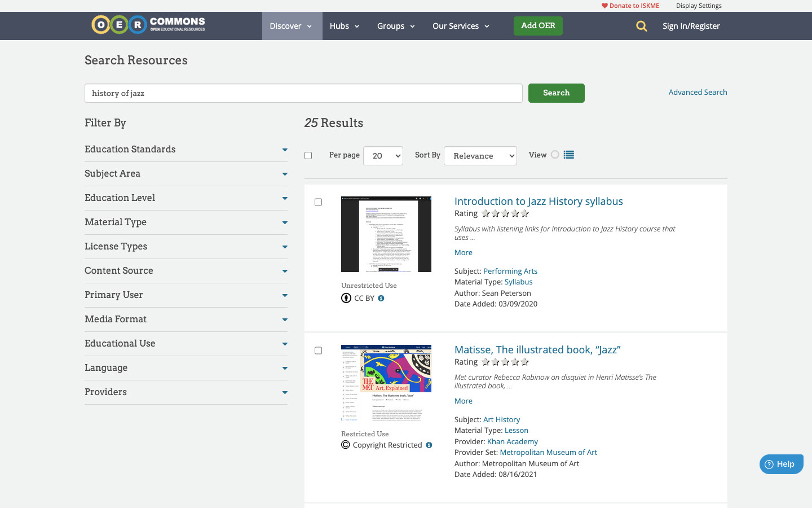Switch to list view icon

pos(568,155)
